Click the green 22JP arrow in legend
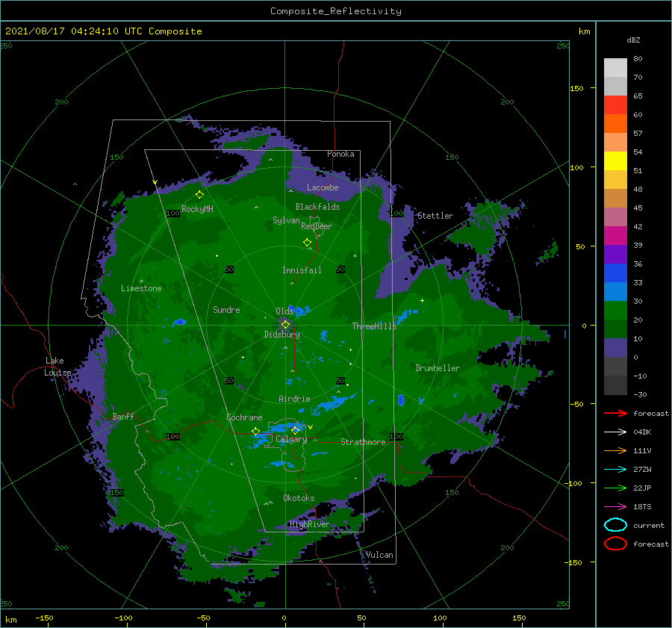Screen dimensions: 672x628 coord(615,488)
